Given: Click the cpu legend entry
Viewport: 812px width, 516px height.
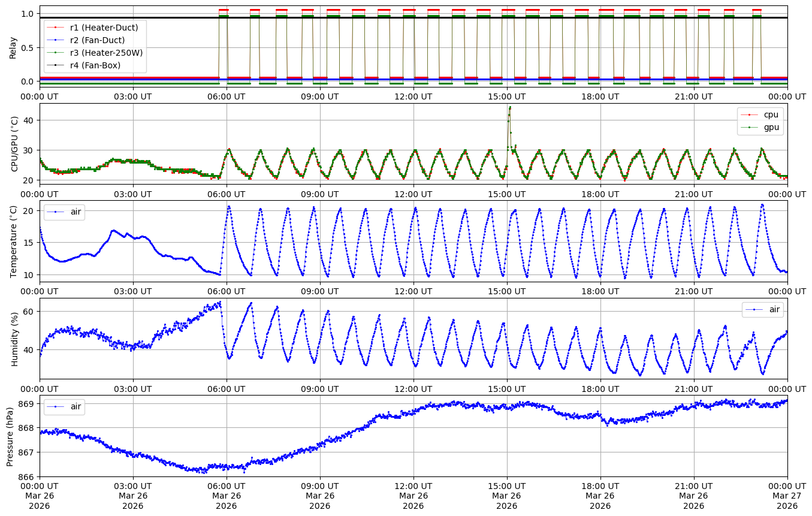Looking at the screenshot, I should (769, 114).
